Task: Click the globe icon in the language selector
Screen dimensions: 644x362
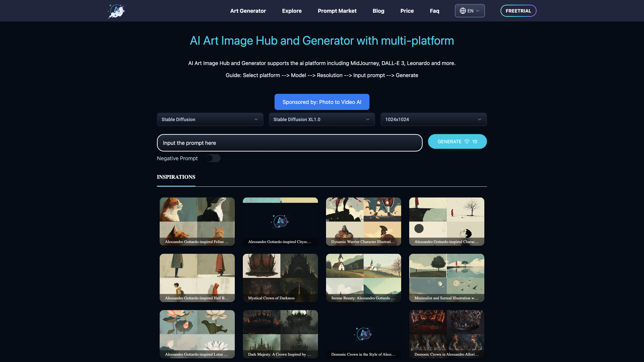Action: pyautogui.click(x=463, y=11)
